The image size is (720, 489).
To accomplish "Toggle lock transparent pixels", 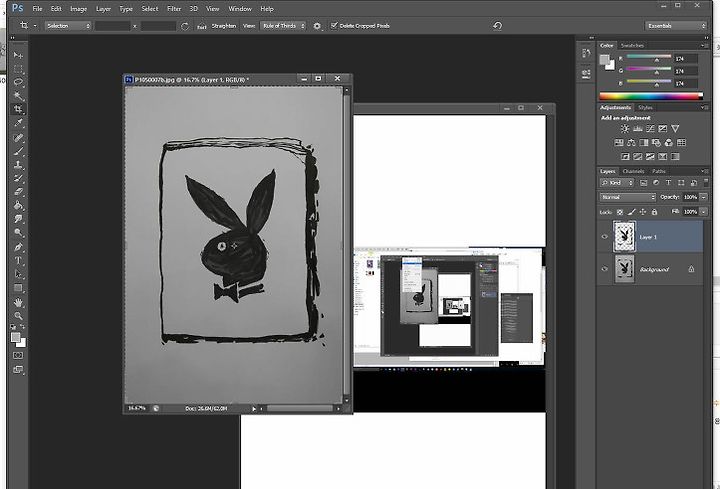I will coord(620,212).
